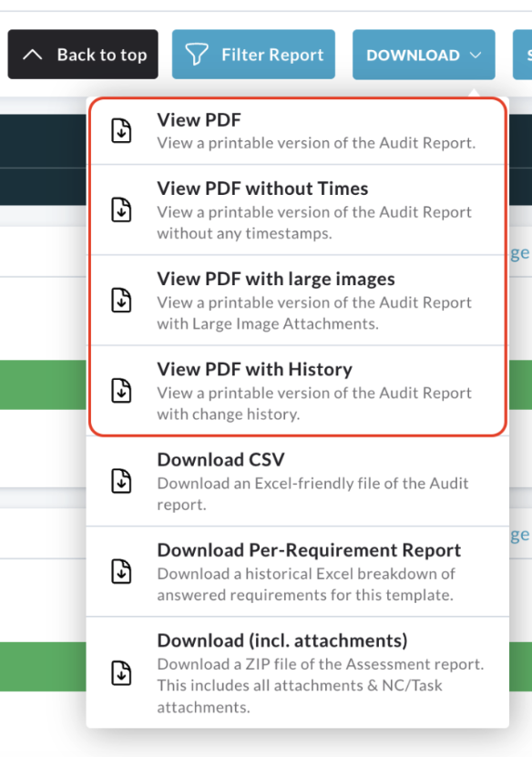The height and width of the screenshot is (757, 532).
Task: Click the Back to top button
Action: pyautogui.click(x=83, y=55)
